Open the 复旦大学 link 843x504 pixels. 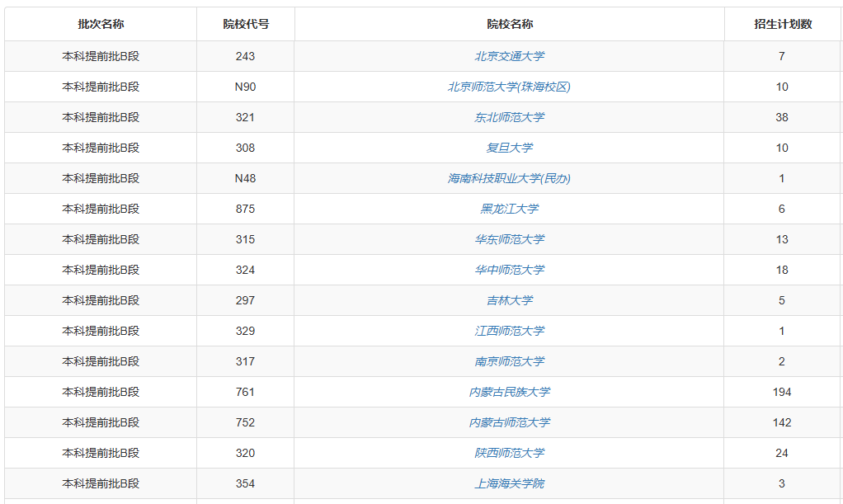point(509,148)
